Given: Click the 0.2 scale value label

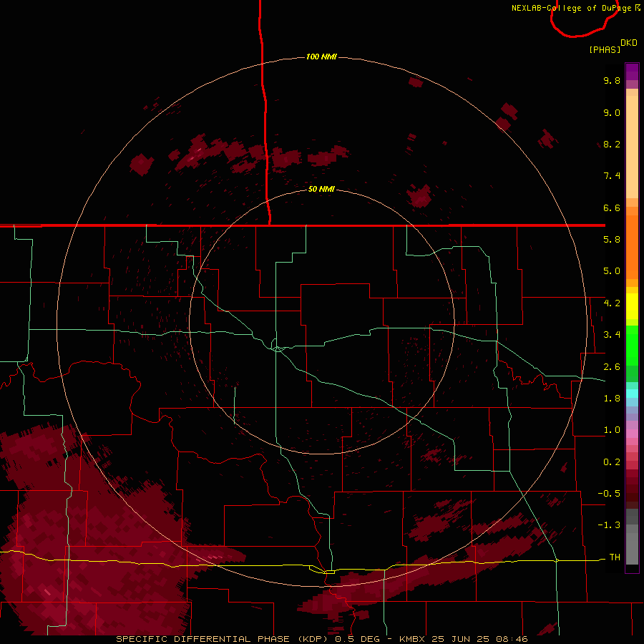Looking at the screenshot, I should 612,462.
